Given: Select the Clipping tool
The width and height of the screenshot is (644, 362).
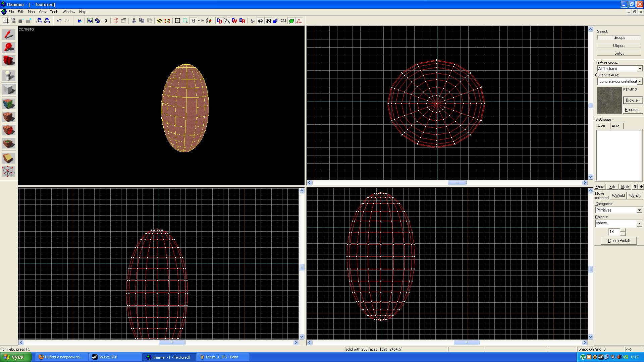Looking at the screenshot, I should click(x=9, y=158).
